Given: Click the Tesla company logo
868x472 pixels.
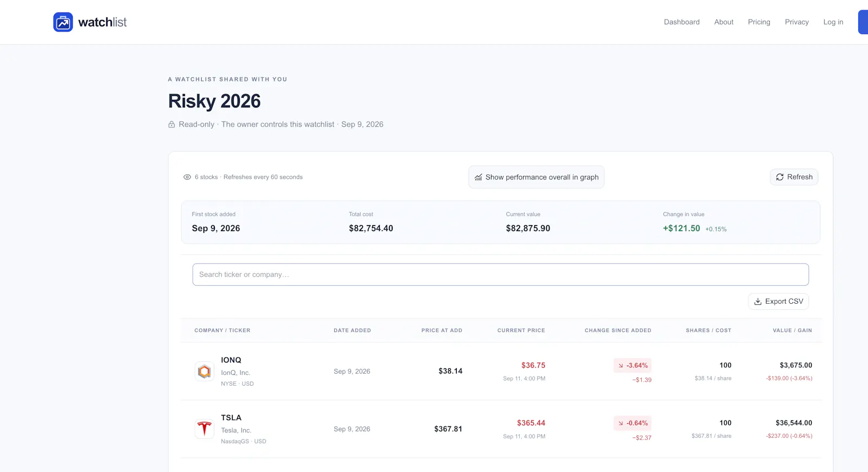Looking at the screenshot, I should click(x=205, y=429).
